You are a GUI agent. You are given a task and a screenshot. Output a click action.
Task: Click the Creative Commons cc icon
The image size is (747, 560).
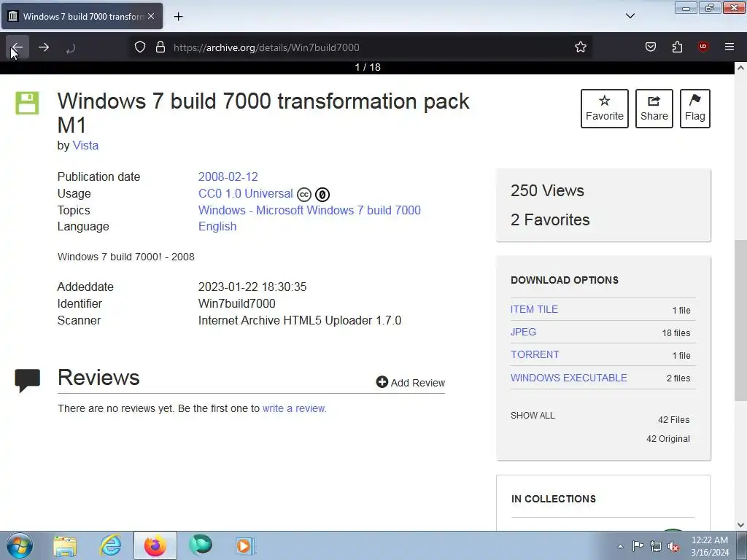[x=304, y=194]
